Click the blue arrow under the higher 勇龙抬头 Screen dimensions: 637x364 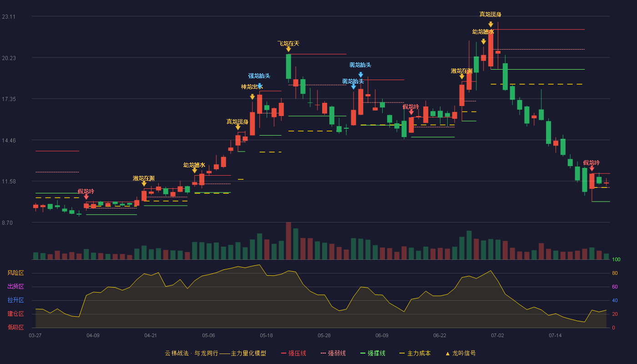361,75
